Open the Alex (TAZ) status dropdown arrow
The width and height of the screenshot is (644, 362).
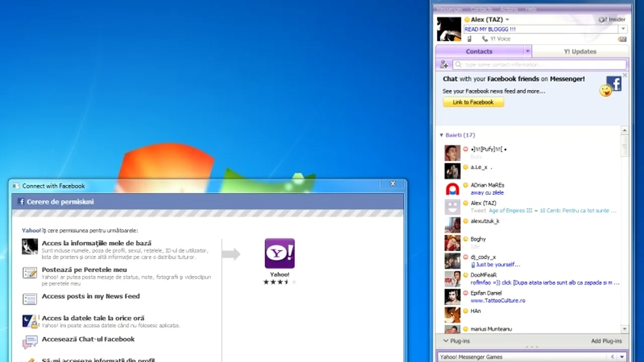[507, 20]
